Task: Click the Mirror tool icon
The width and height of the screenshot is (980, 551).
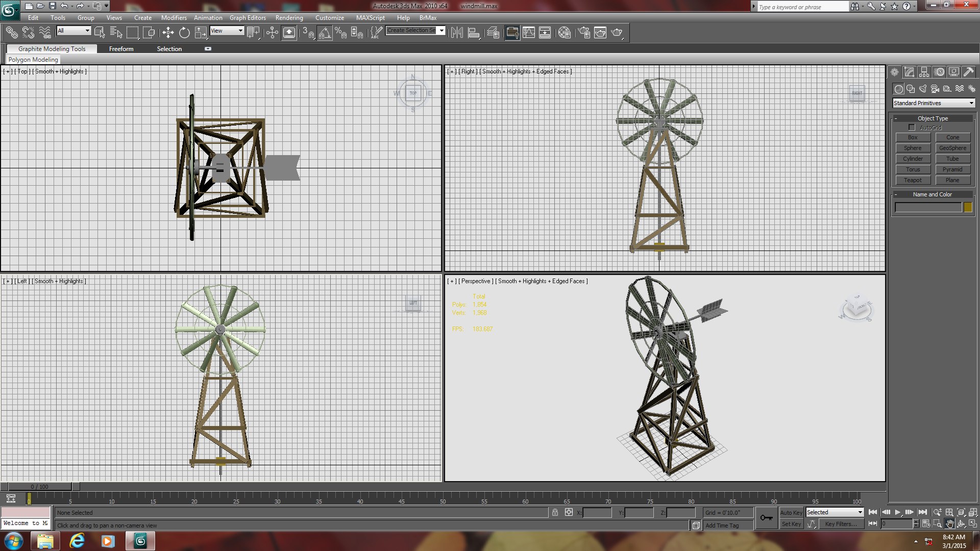Action: tap(457, 33)
